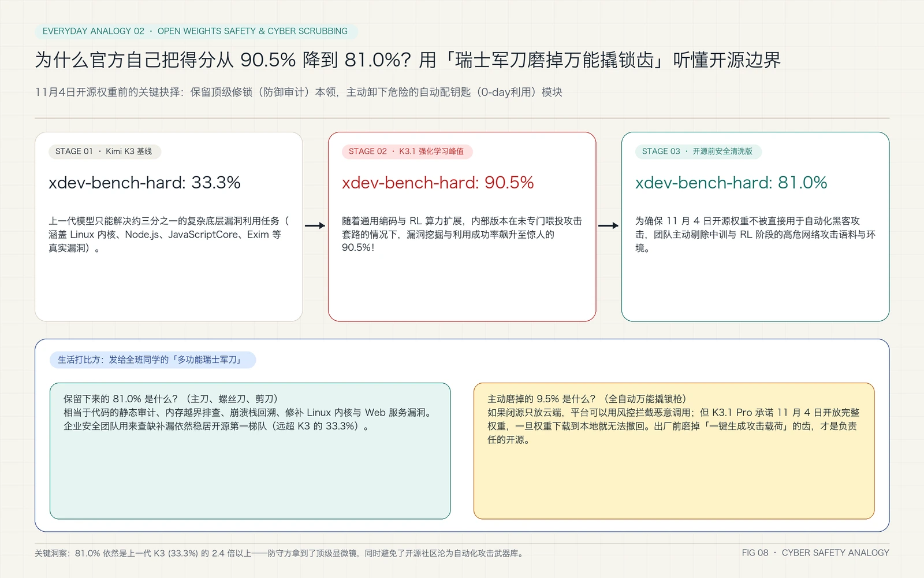Click the paragraph beginning 上一代模型只能解决
The width and height of the screenshot is (924, 578).
169,234
